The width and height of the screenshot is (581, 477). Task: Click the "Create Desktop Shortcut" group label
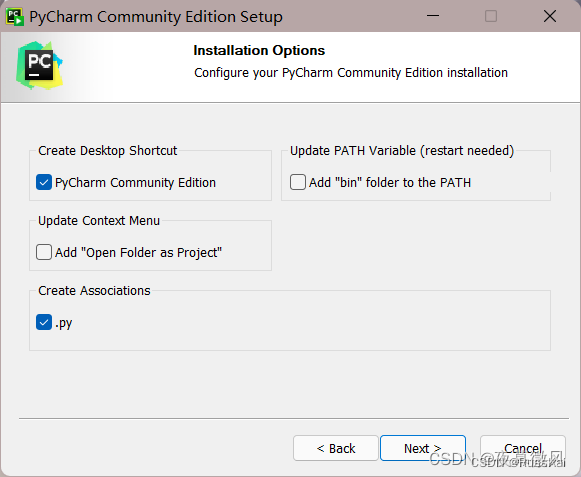pyautogui.click(x=107, y=151)
